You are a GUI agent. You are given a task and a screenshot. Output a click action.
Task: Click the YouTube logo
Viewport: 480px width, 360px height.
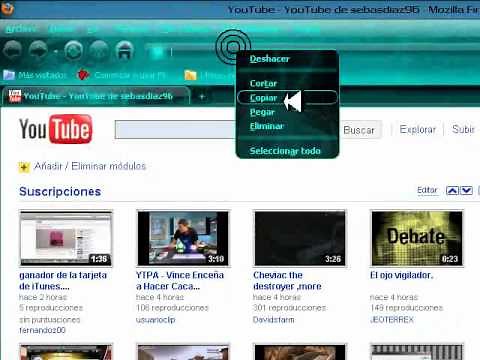tap(56, 129)
